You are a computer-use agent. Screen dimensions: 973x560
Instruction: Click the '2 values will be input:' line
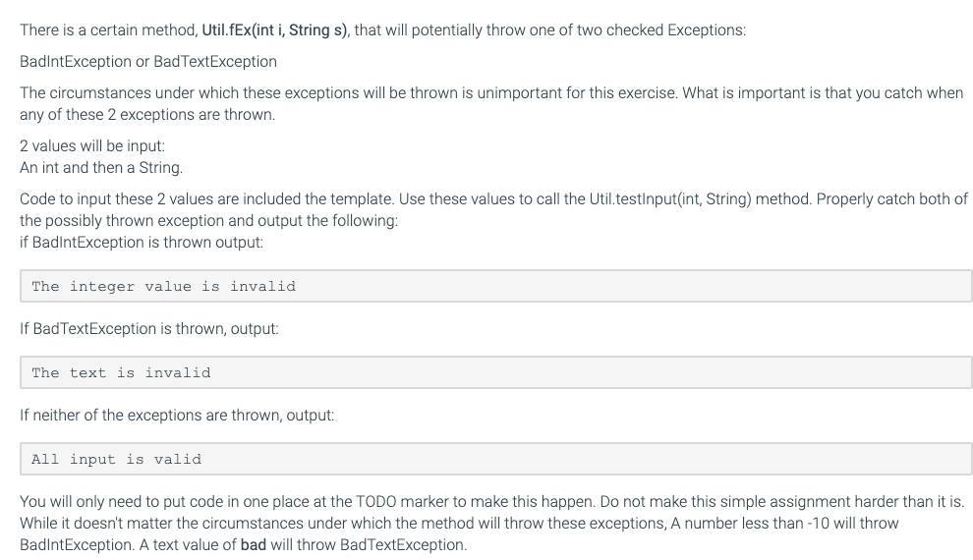[x=92, y=145]
